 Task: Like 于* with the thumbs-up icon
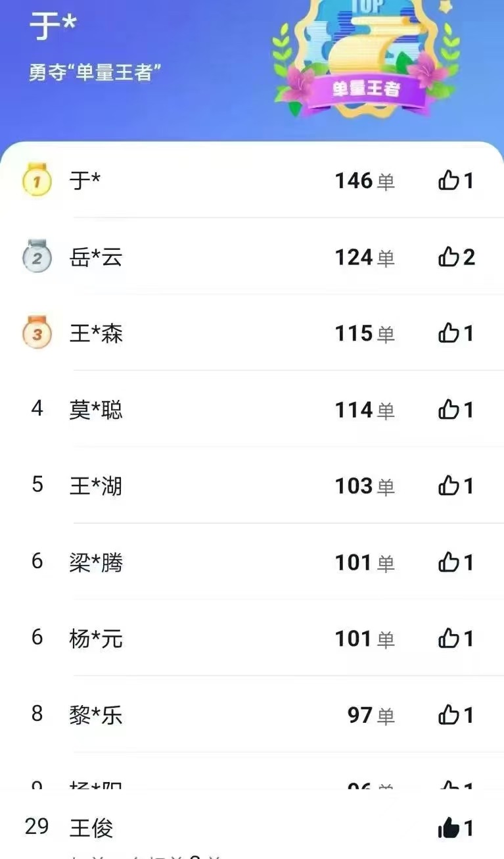449,180
